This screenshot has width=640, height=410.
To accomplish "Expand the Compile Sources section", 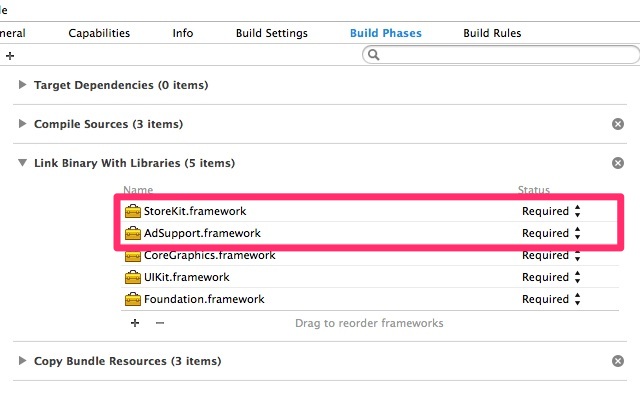I will coord(23,124).
